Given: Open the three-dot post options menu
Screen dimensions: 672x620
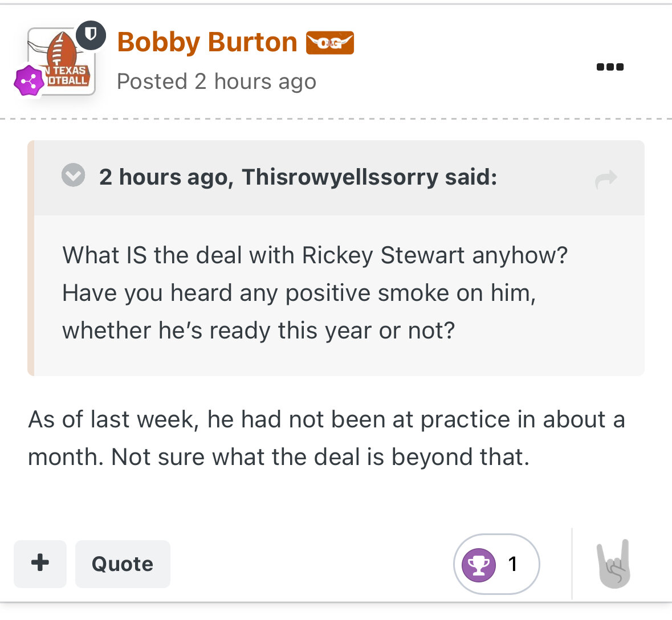Looking at the screenshot, I should (x=610, y=67).
